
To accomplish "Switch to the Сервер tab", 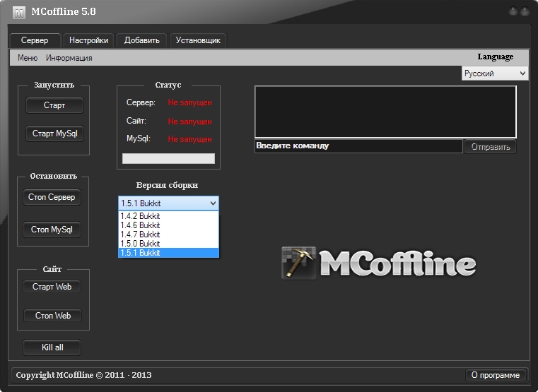I will [x=35, y=40].
